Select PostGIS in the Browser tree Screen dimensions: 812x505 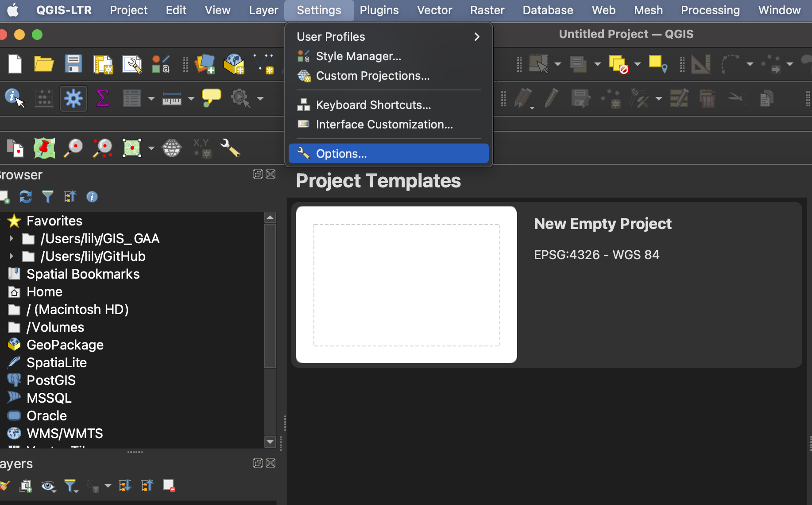point(51,381)
